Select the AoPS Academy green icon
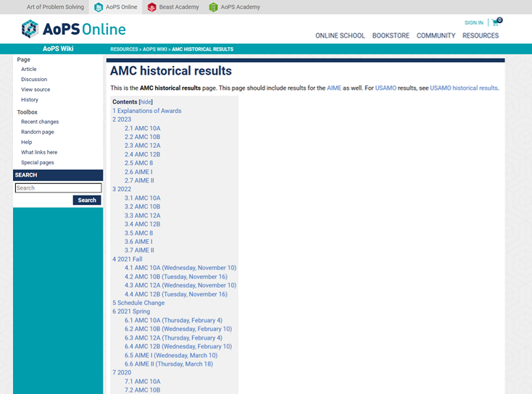The image size is (532, 394). [x=213, y=7]
